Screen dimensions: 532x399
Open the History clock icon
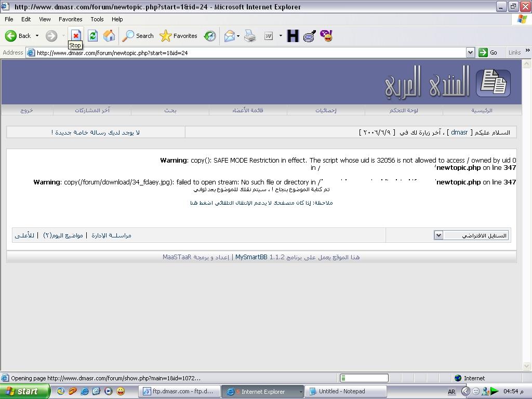[x=210, y=36]
